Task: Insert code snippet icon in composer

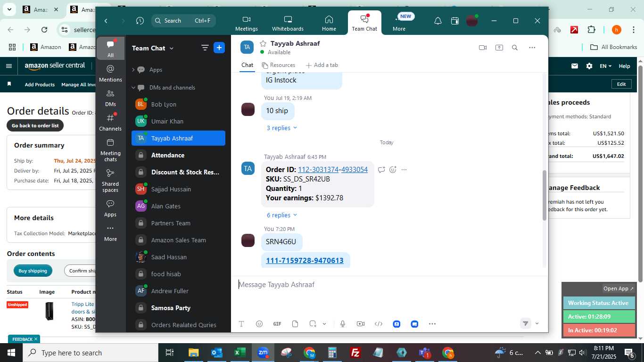Action: click(379, 324)
